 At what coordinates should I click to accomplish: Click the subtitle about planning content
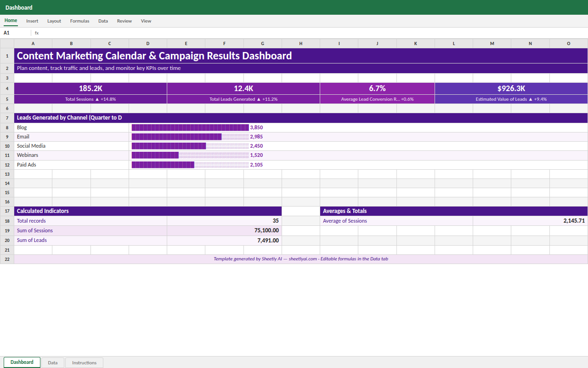[301, 68]
